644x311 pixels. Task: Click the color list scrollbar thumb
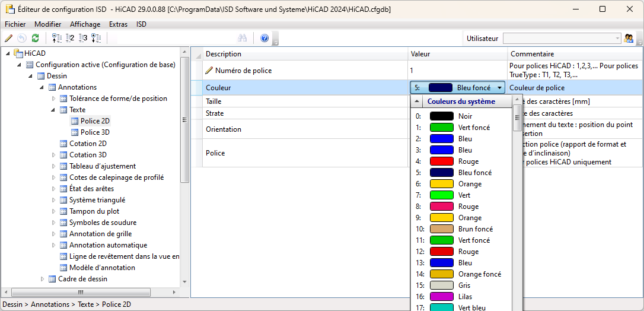517,118
